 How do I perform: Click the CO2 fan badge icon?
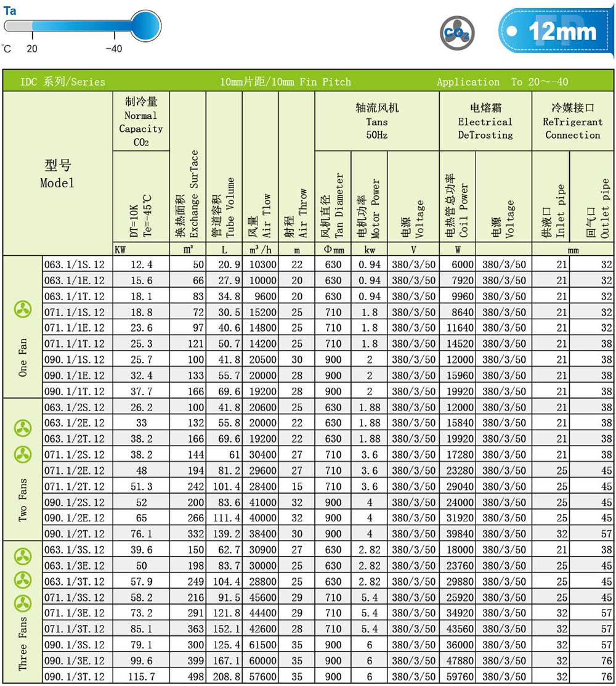[x=457, y=33]
